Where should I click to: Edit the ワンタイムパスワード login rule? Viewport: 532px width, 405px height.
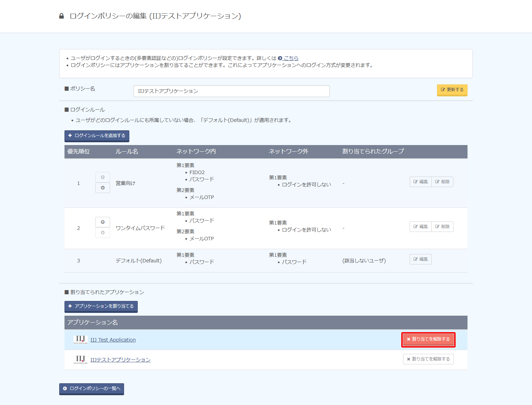point(421,227)
